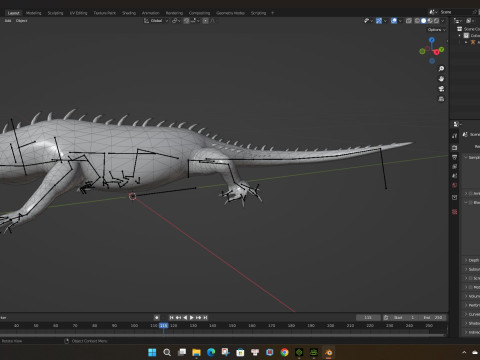Open gizmo settings dropdown arrow
480x360 pixels.
click(x=385, y=21)
